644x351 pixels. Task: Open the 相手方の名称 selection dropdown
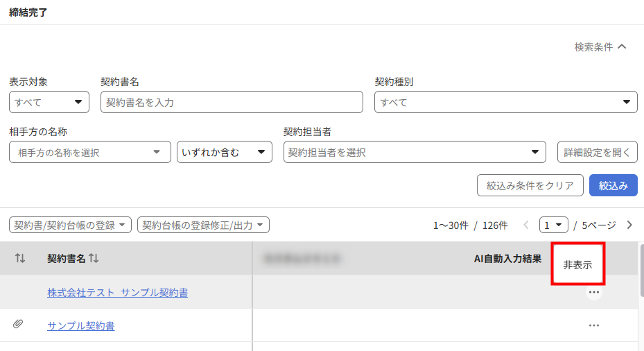click(x=90, y=153)
